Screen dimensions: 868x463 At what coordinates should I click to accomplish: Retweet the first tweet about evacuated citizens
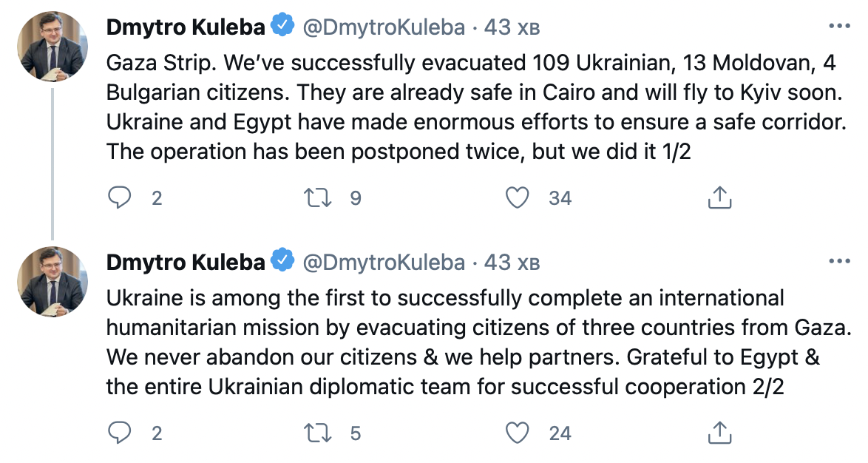319,197
